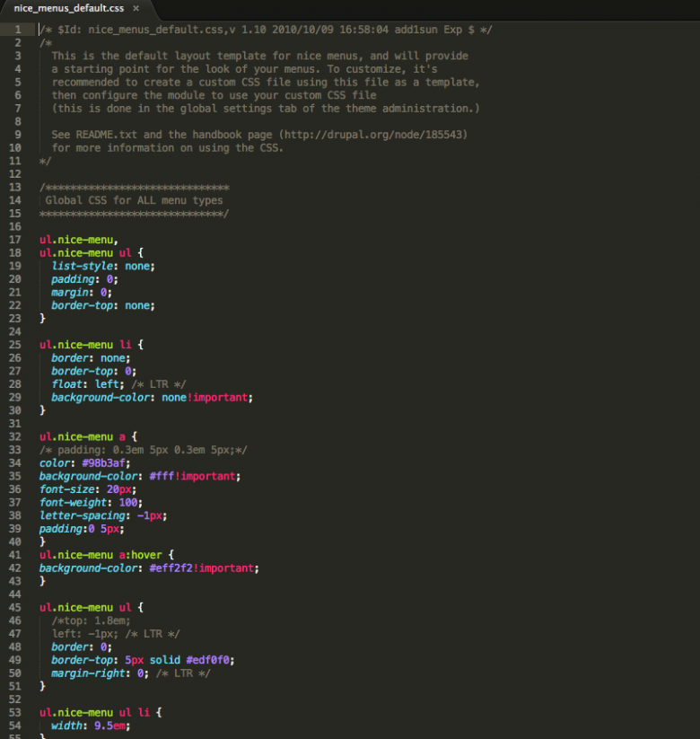The image size is (700, 739).
Task: Click 'font-weight: 100;' declaration
Action: tap(91, 503)
